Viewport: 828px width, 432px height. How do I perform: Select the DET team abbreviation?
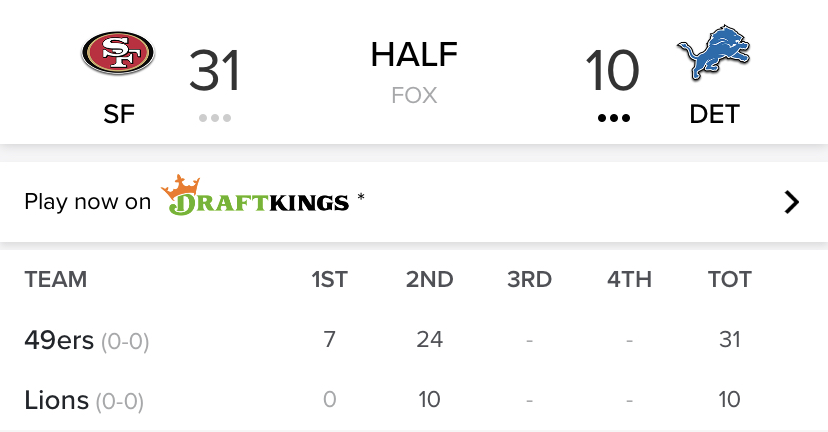(x=714, y=114)
